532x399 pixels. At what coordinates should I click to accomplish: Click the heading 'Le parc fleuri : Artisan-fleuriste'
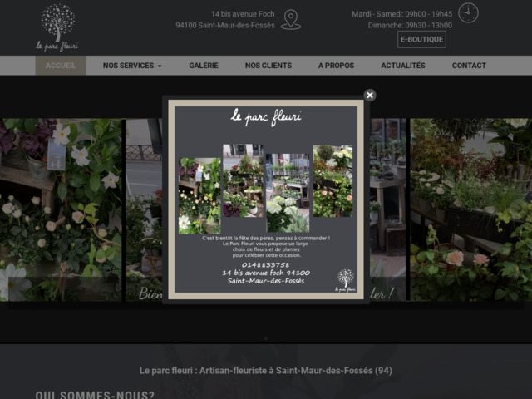(x=266, y=371)
